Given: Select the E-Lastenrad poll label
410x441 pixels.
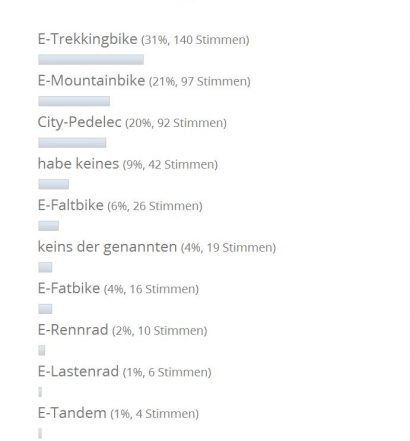Looking at the screenshot, I should tap(78, 371).
